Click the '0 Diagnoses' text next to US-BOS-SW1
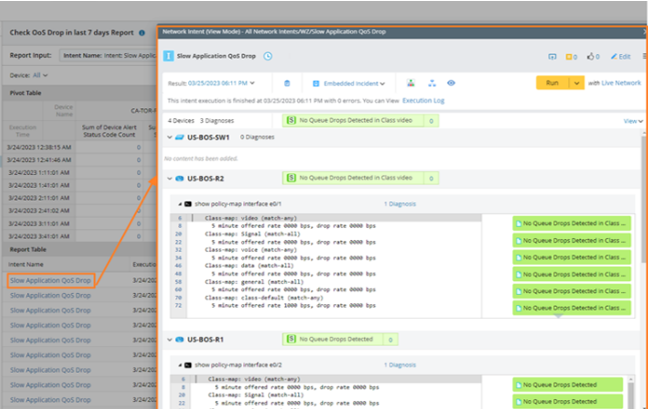The width and height of the screenshot is (650, 409). coord(257,137)
